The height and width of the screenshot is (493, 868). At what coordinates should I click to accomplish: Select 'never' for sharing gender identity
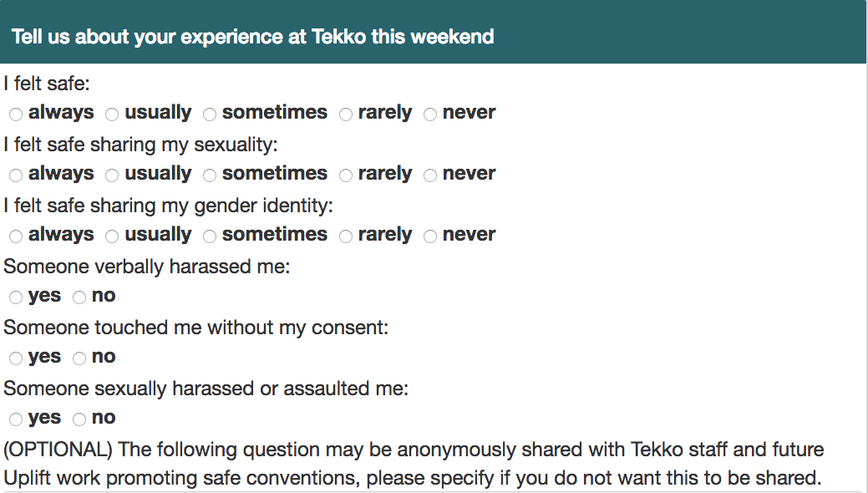point(430,236)
